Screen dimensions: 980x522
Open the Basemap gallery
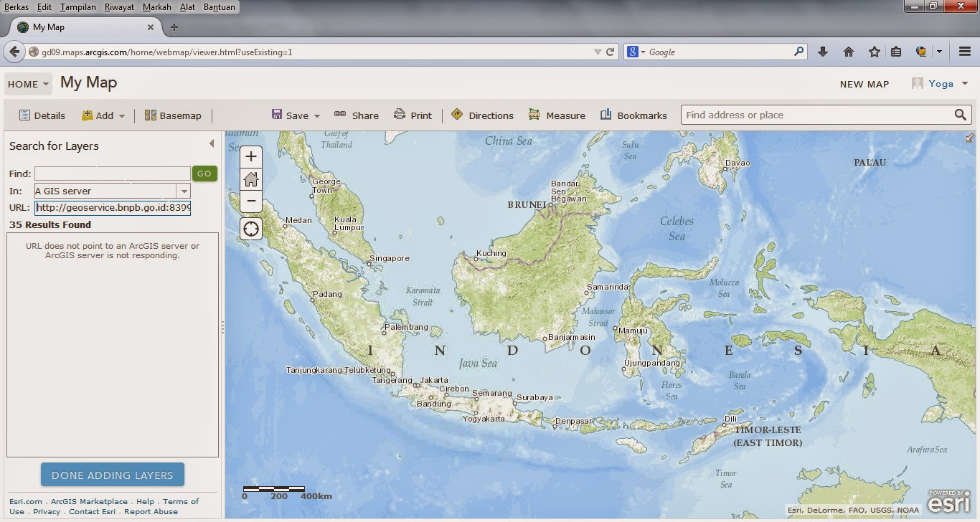[173, 115]
